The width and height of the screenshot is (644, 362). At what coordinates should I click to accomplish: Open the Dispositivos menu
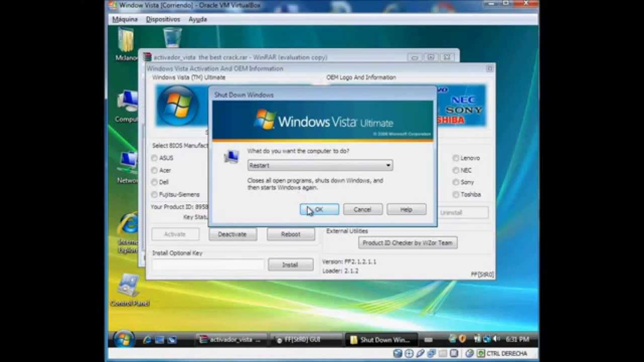tap(163, 19)
